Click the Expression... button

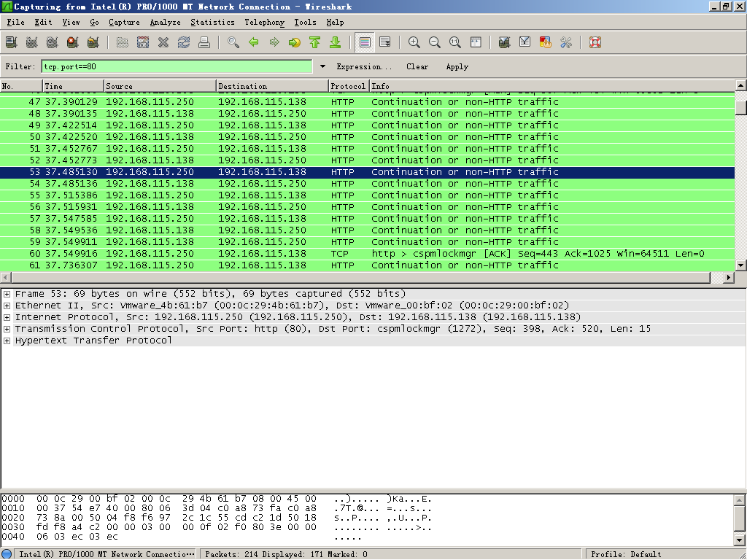pos(364,66)
